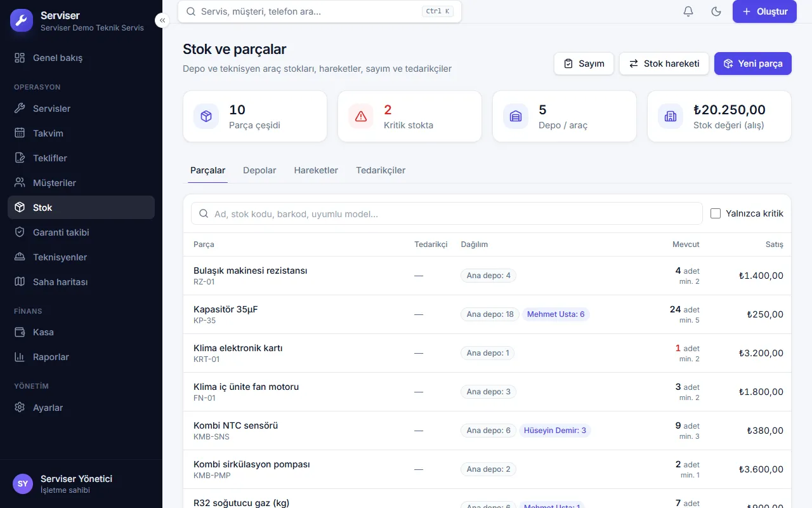Toggle dark mode moon icon

click(716, 11)
